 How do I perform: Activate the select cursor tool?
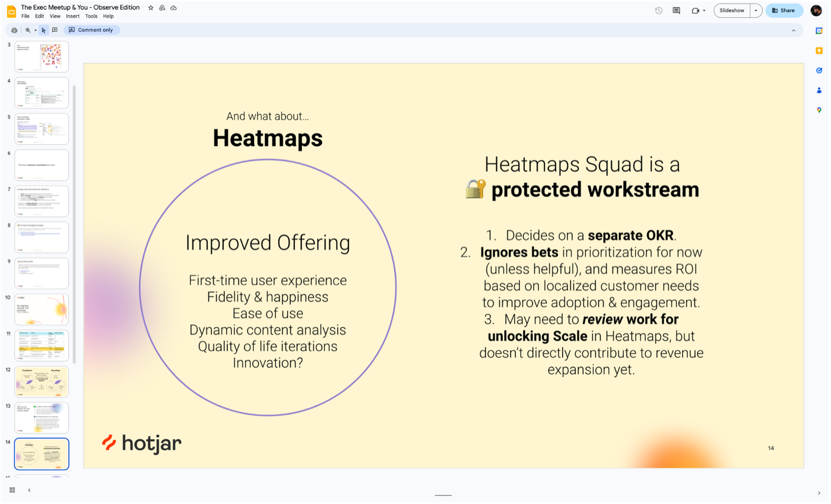(44, 30)
